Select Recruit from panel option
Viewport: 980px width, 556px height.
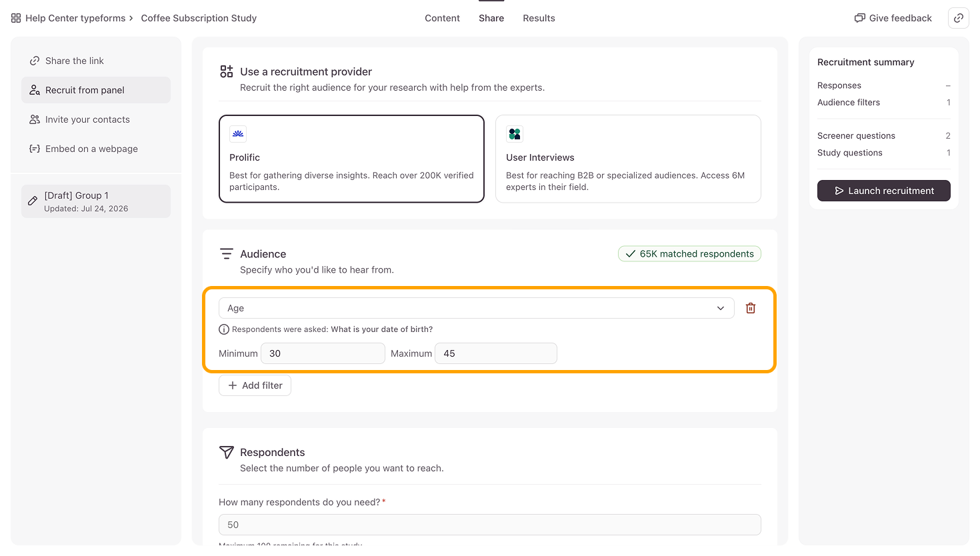(96, 90)
